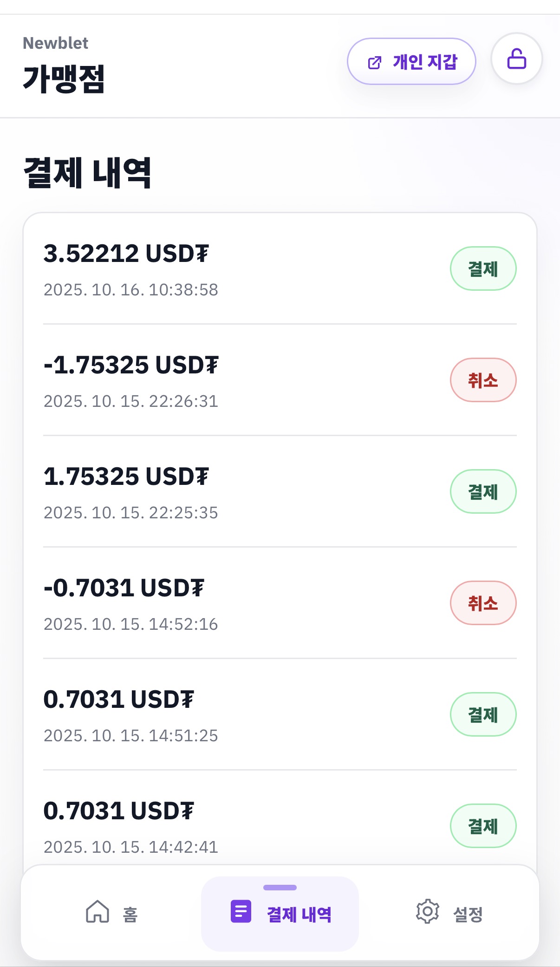The height and width of the screenshot is (967, 560).
Task: Click 결제 badge on 3.52212 USDT entry
Action: pyautogui.click(x=483, y=268)
